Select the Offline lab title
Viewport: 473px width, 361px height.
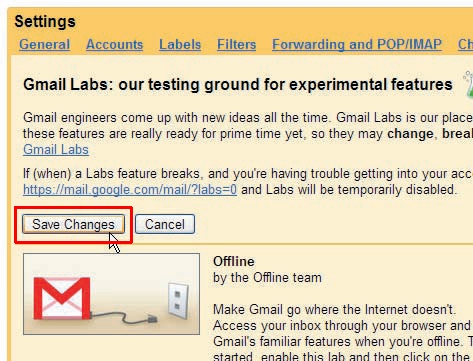[234, 261]
